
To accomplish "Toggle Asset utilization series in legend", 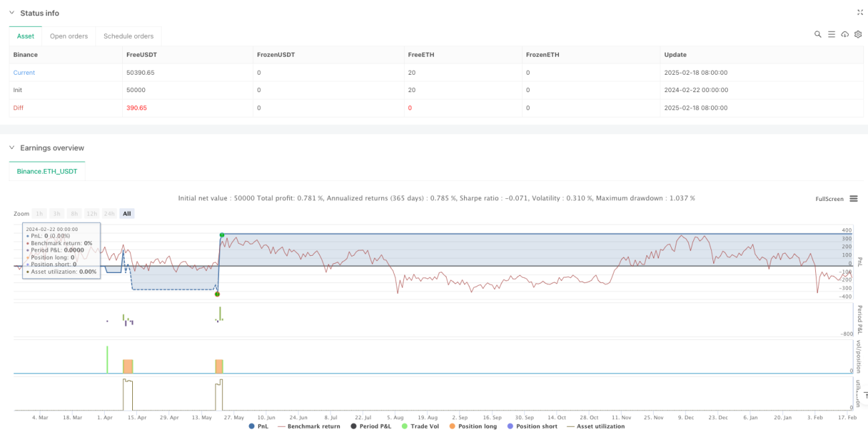I will pos(596,426).
